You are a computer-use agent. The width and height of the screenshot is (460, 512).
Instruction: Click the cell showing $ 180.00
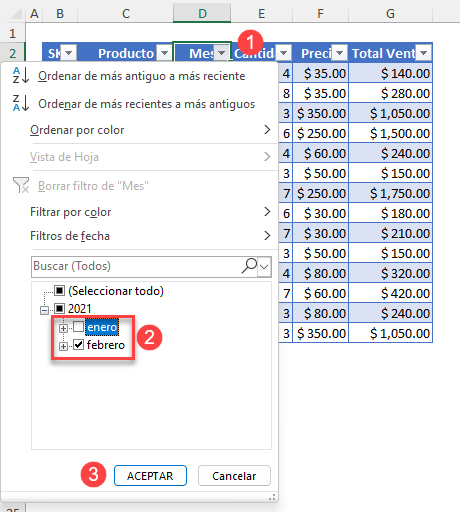(x=390, y=213)
